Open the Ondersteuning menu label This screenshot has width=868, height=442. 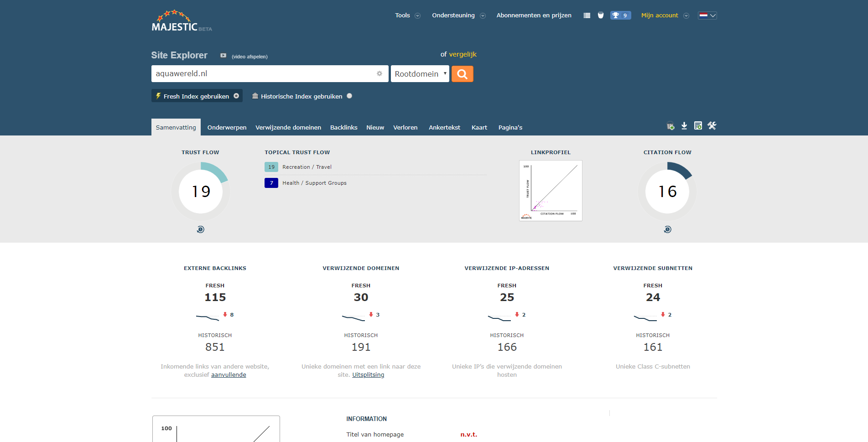[x=453, y=16]
